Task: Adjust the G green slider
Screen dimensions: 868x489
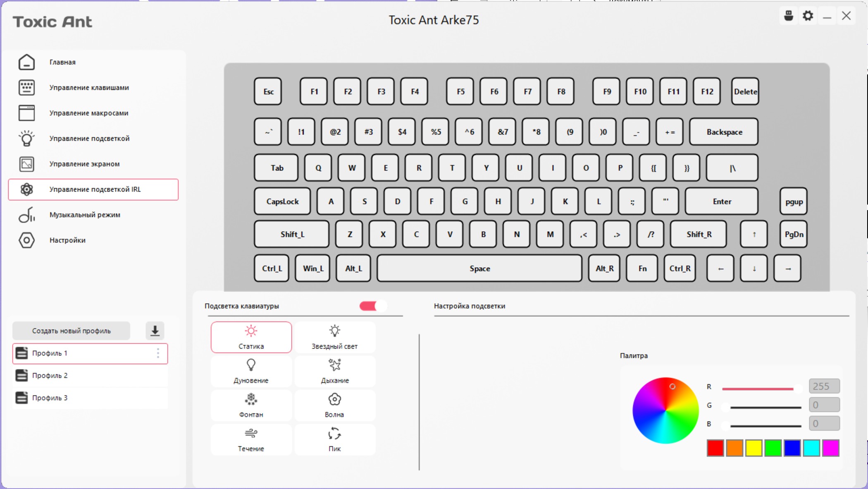Action: point(761,407)
